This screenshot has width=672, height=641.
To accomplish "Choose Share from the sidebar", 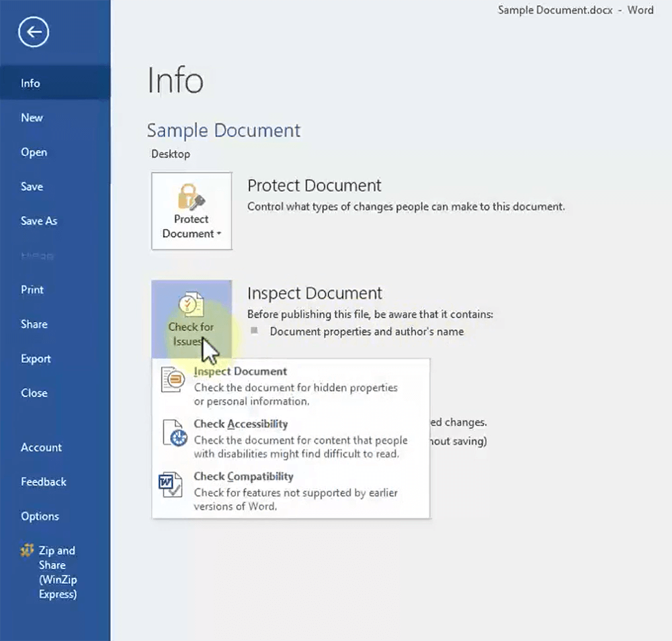I will (x=34, y=324).
